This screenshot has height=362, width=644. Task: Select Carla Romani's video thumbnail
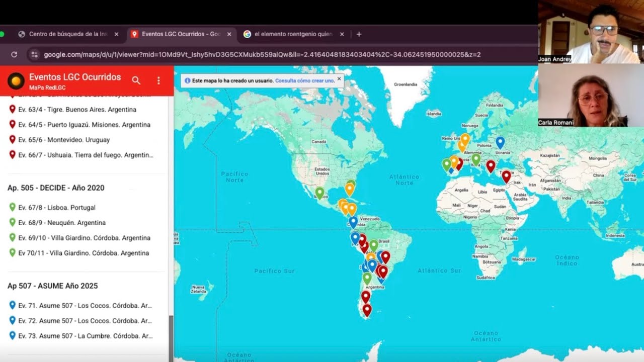tap(591, 95)
